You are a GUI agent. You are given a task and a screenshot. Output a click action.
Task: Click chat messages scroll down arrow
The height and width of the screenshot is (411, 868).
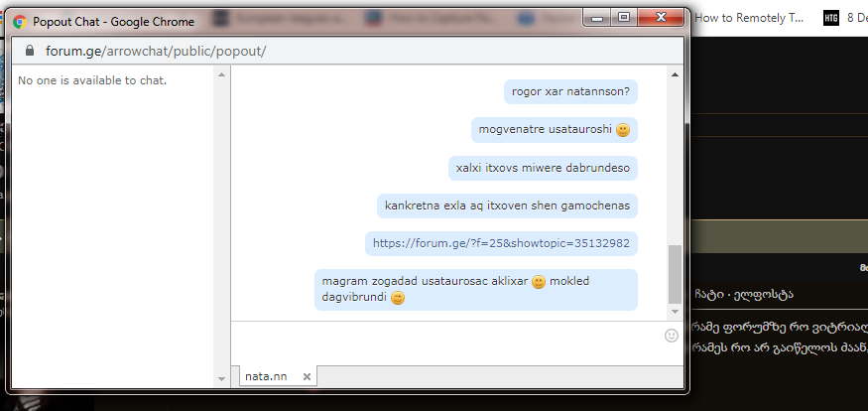pos(675,313)
